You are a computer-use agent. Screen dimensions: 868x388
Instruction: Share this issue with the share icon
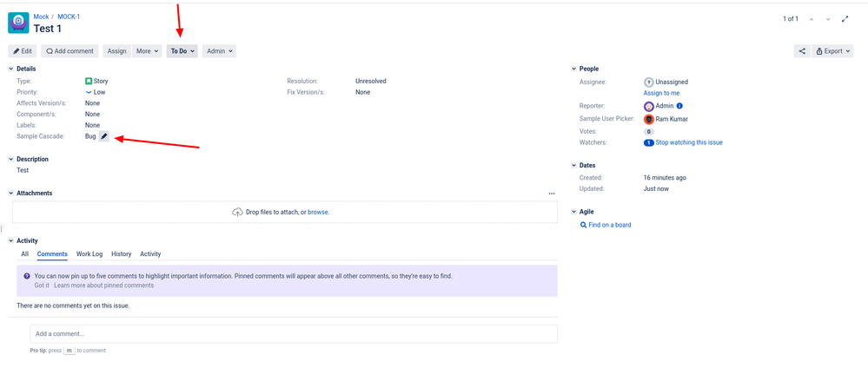(x=802, y=51)
